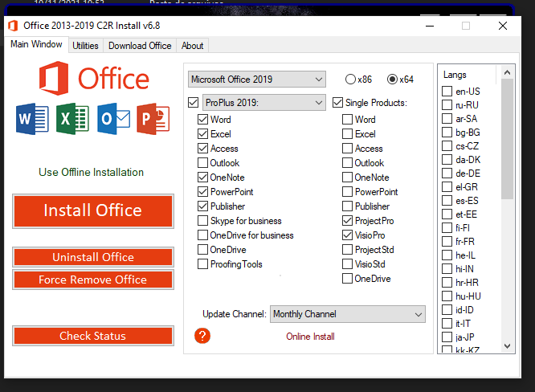Open the Update Channel dropdown
This screenshot has width=535, height=392.
348,314
